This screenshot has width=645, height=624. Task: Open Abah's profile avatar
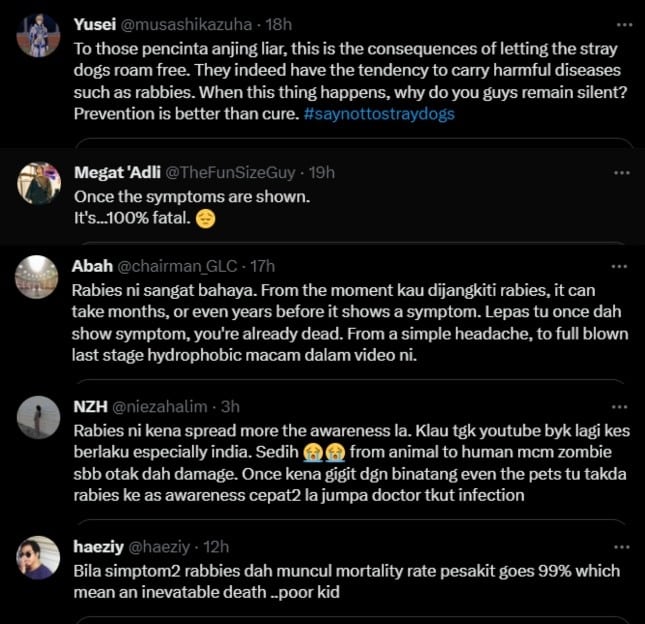(x=37, y=277)
